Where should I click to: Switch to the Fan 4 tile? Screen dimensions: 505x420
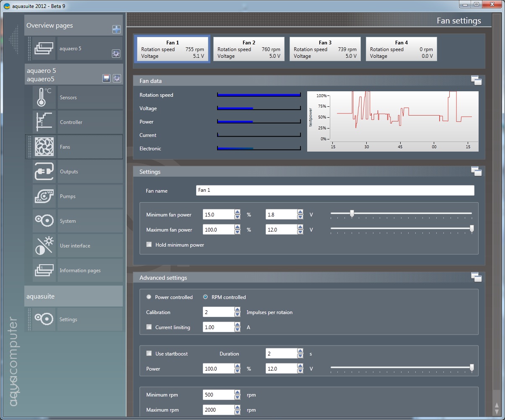click(x=401, y=49)
